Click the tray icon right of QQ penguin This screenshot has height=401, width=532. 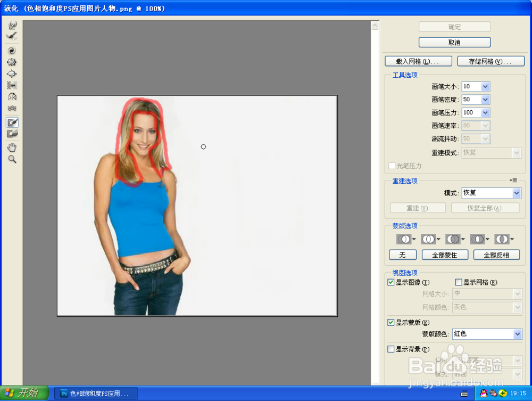click(493, 393)
